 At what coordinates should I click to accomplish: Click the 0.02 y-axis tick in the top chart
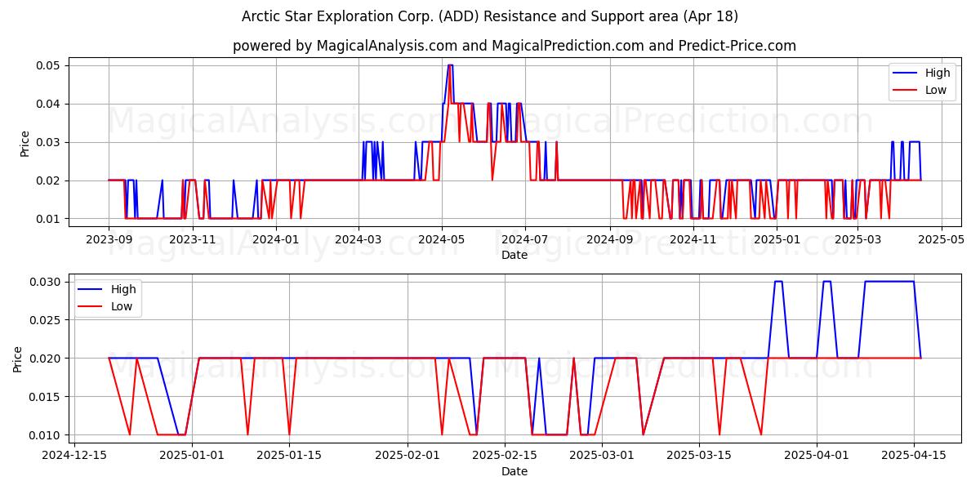(x=50, y=180)
